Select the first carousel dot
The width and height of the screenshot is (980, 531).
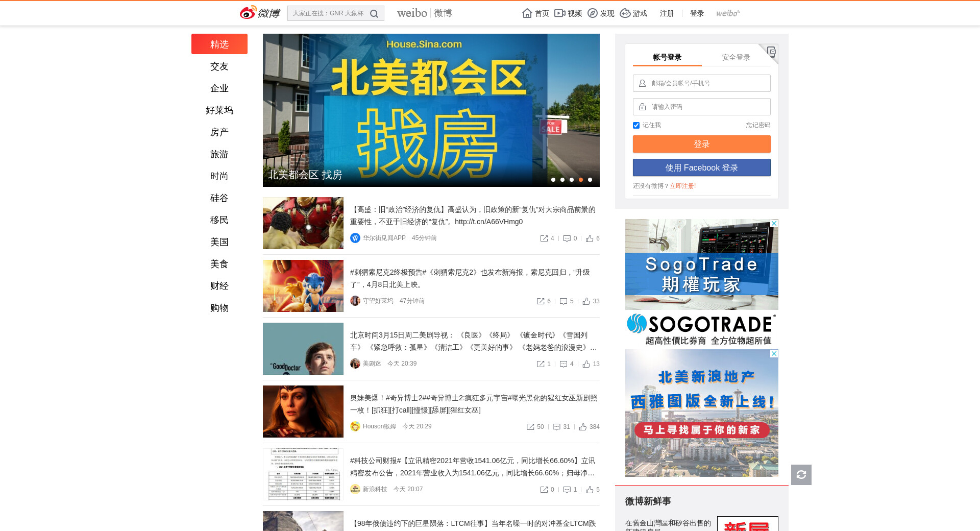553,180
